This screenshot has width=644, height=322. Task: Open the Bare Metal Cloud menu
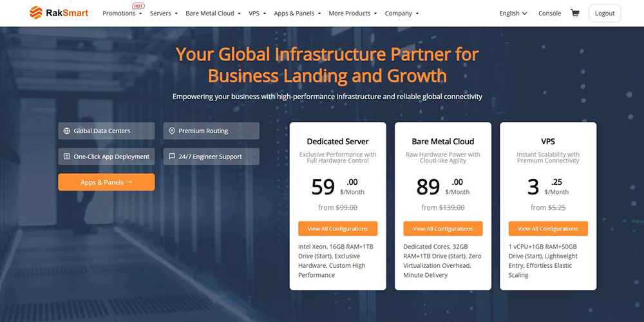tap(213, 14)
